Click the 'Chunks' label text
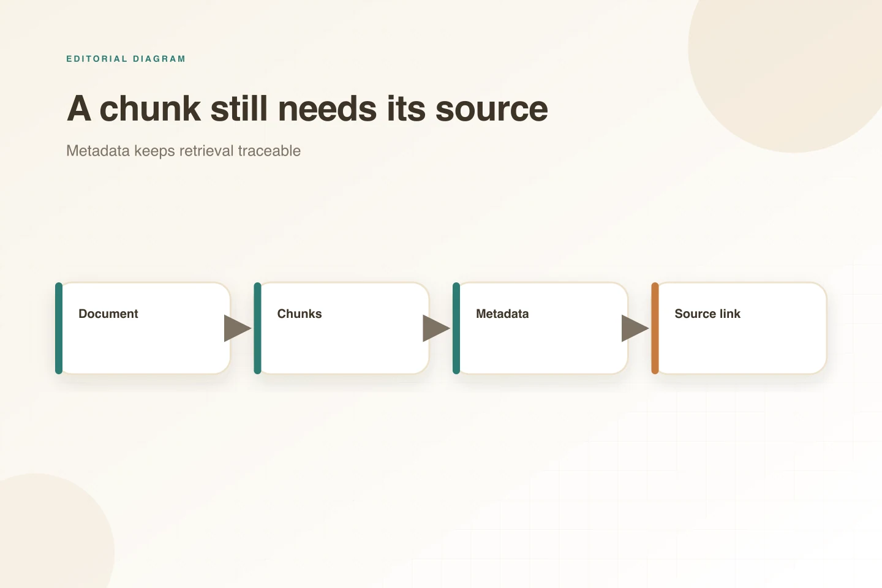This screenshot has width=882, height=588. tap(300, 314)
